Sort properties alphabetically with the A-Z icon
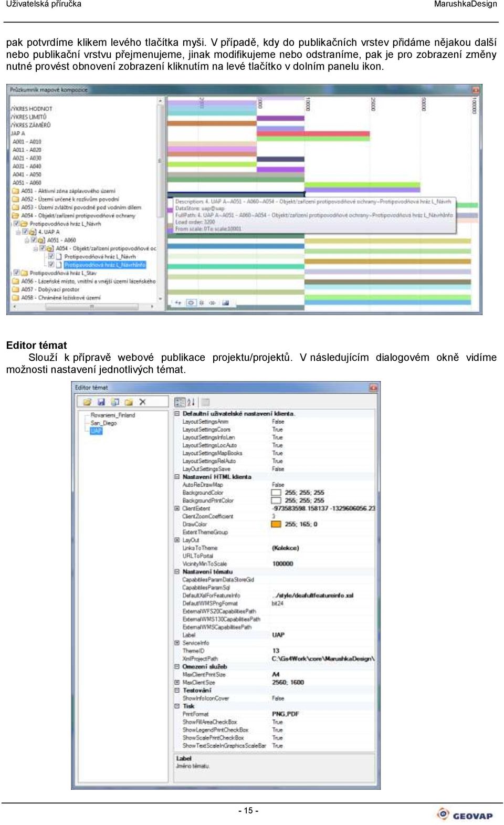 pyautogui.click(x=191, y=402)
